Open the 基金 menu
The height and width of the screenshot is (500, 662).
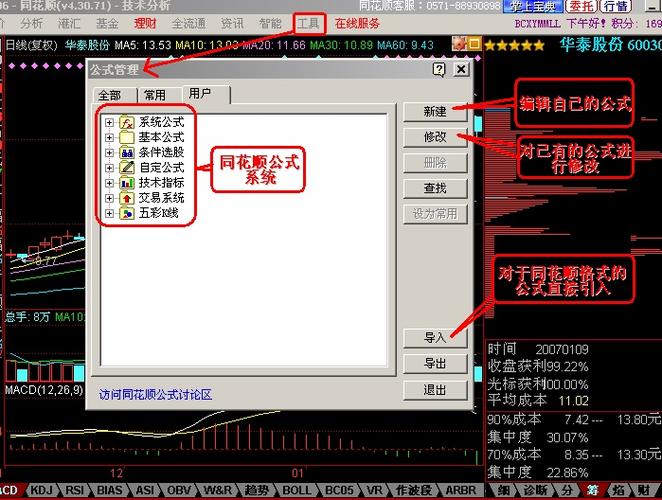(107, 23)
